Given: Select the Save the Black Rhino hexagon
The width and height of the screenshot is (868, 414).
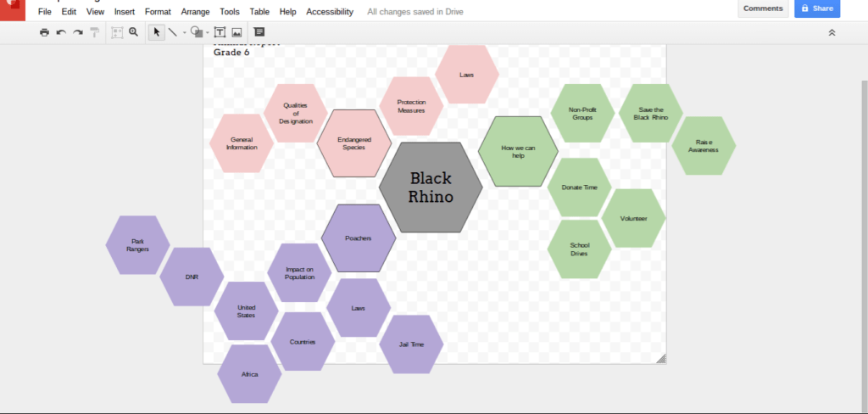Looking at the screenshot, I should pyautogui.click(x=651, y=113).
